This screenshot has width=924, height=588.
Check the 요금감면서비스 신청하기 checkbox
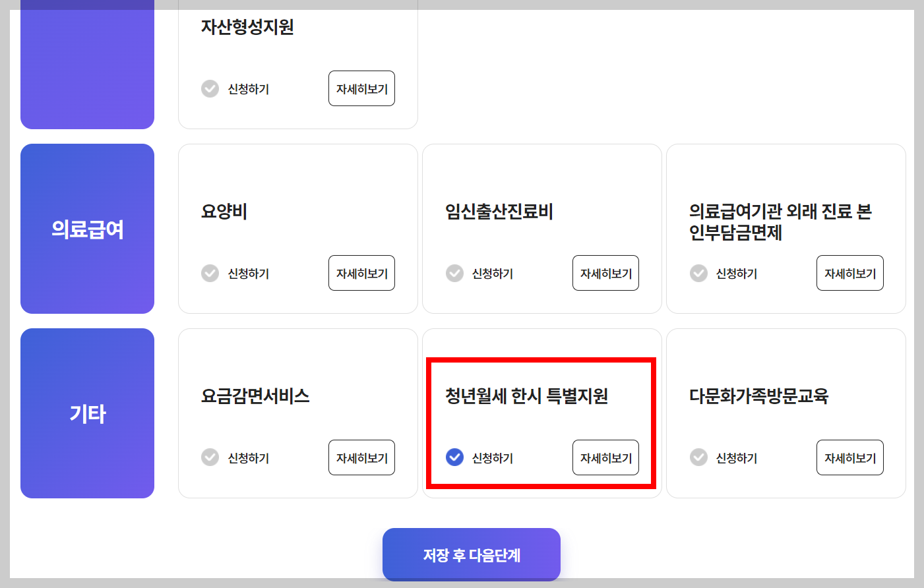(210, 457)
